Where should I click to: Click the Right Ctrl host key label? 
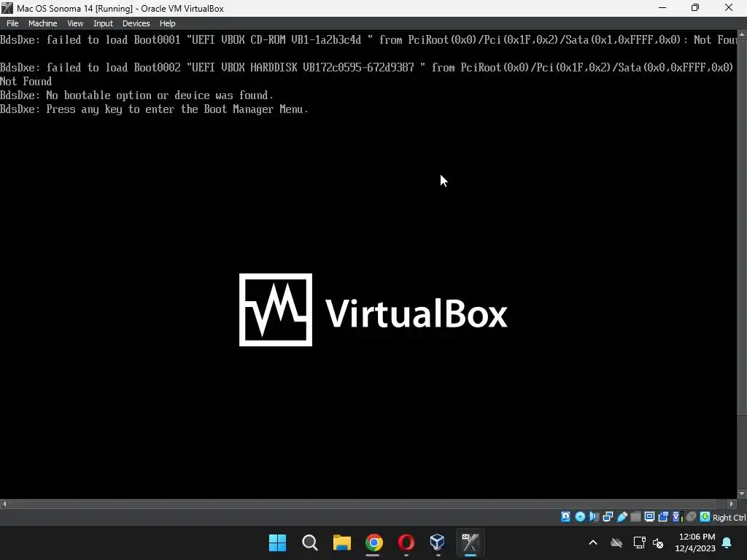pos(729,518)
